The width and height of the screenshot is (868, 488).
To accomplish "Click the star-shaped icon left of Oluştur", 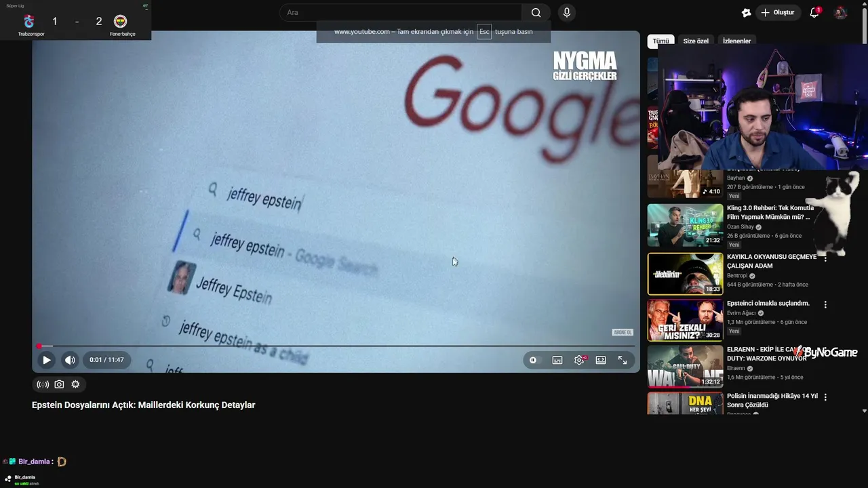I will (747, 12).
